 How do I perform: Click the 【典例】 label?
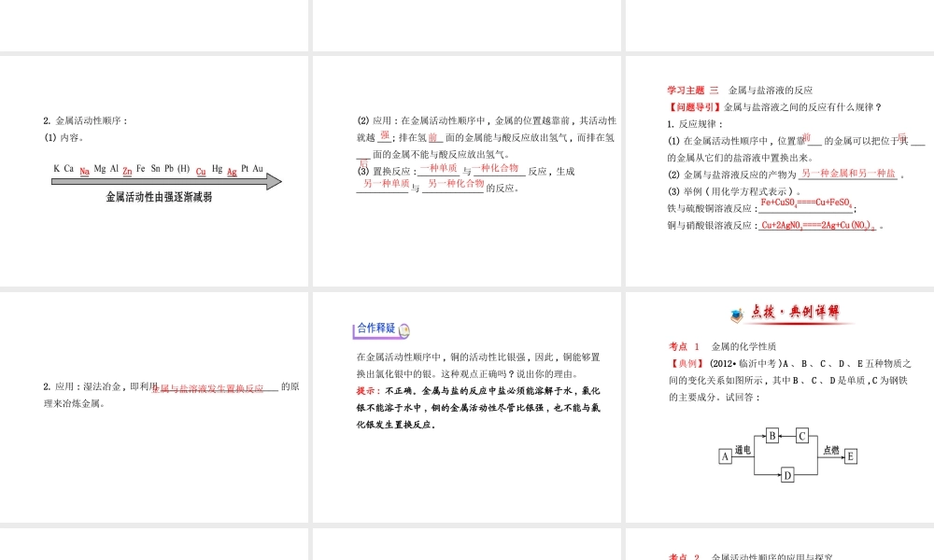point(687,364)
